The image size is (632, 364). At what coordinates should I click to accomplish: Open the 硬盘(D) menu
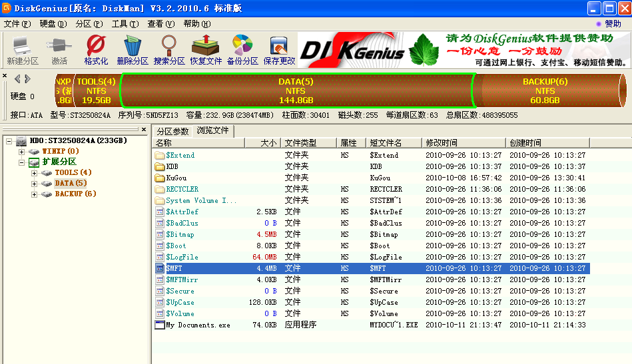point(53,24)
